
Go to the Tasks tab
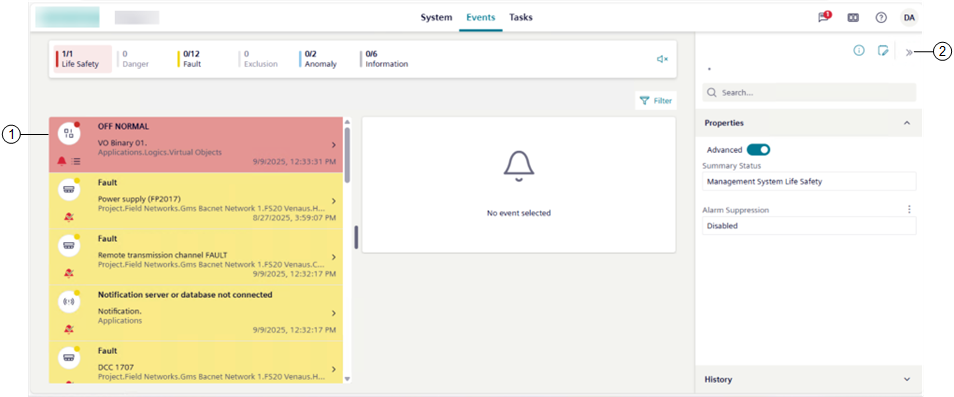point(521,17)
